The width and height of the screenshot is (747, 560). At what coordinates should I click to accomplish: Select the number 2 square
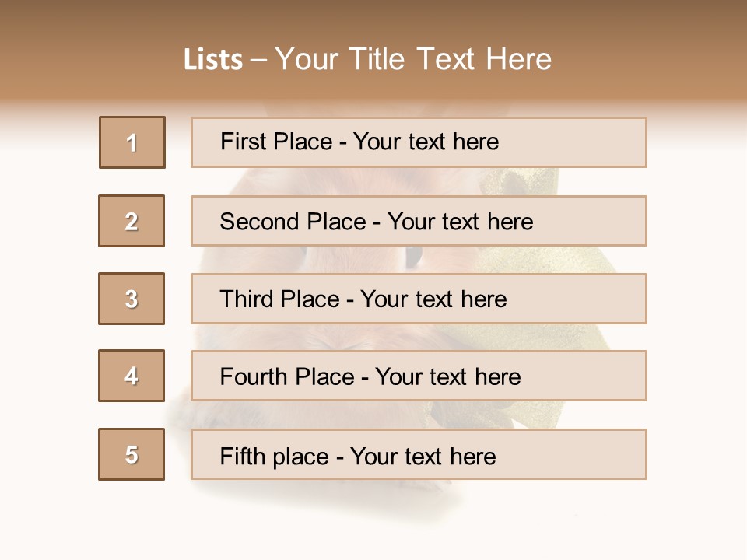point(132,221)
